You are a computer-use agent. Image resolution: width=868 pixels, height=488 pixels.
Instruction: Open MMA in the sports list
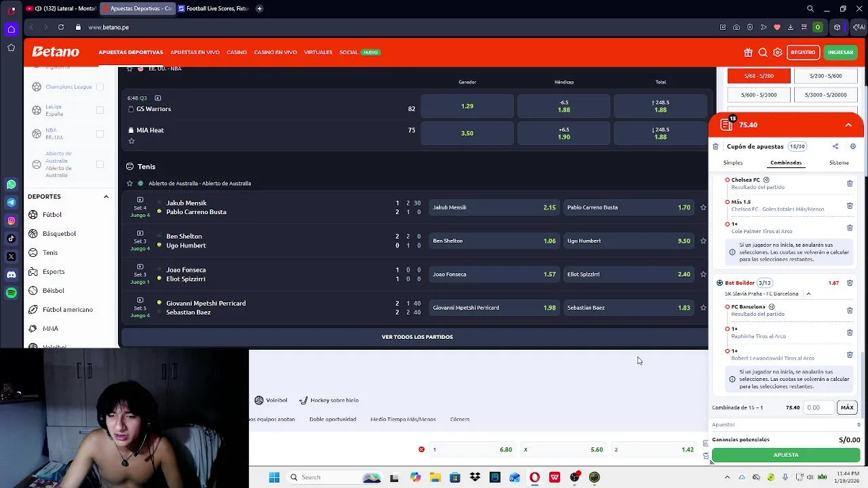click(50, 329)
